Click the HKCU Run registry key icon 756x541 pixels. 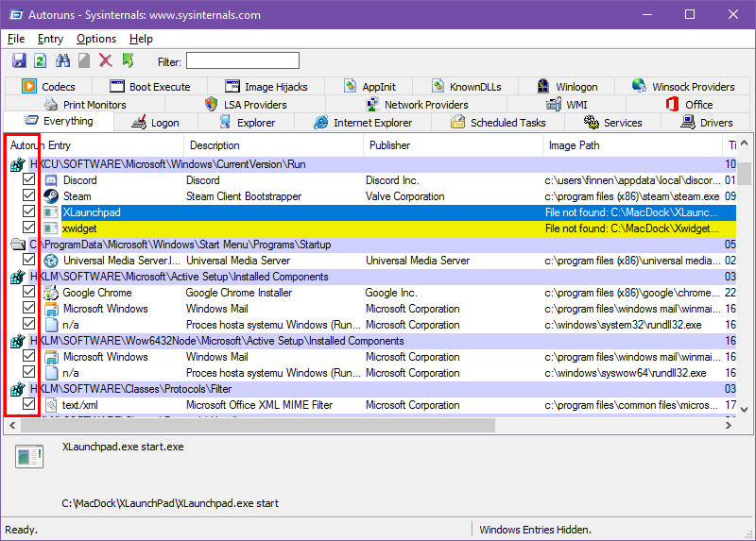(x=18, y=165)
